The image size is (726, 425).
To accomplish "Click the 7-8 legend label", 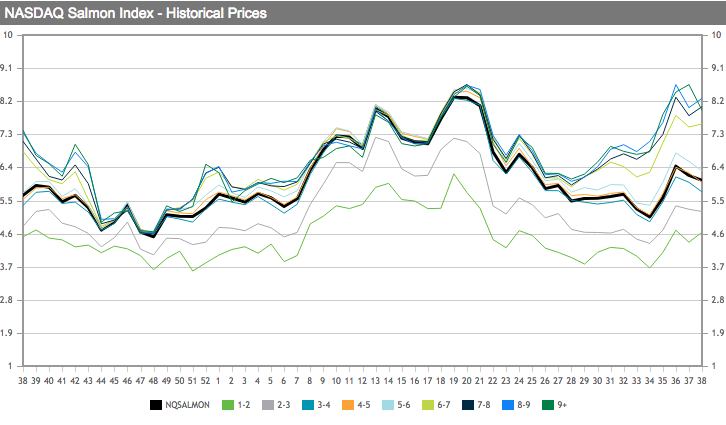I will click(x=484, y=405).
